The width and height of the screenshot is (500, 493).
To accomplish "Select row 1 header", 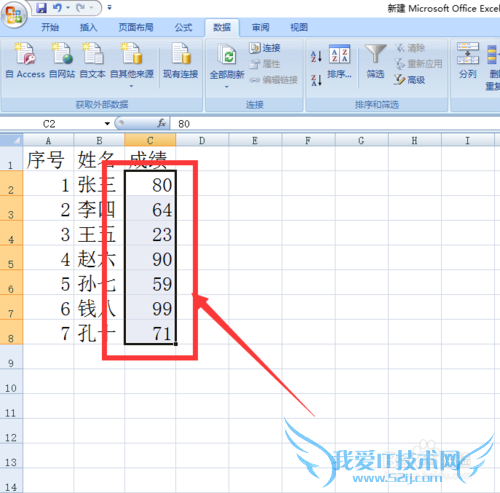I will click(11, 159).
